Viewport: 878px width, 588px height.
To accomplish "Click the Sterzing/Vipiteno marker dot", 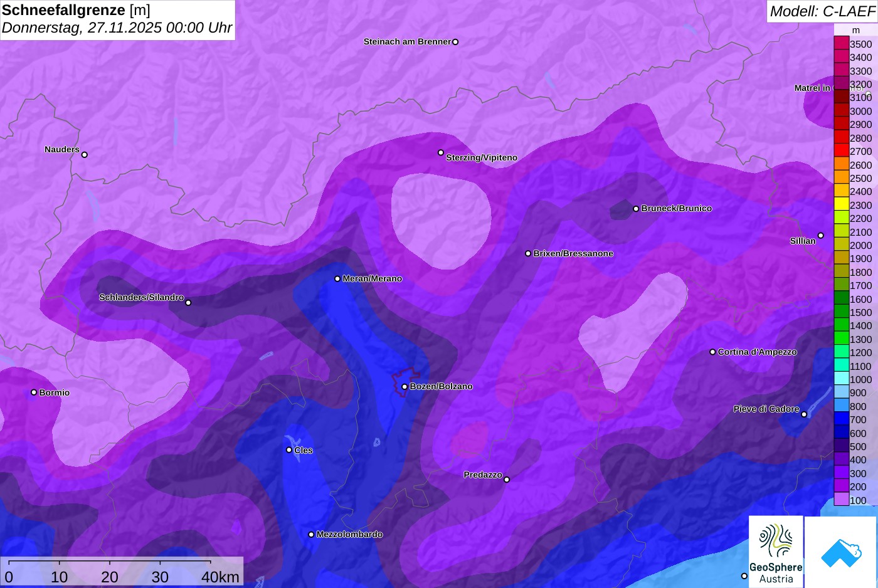I will coord(441,152).
